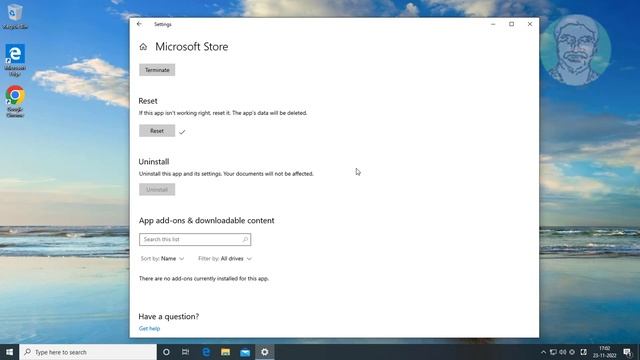Screen dimensions: 640x360
Task: Focus the 'Search this list' field
Action: [195, 240]
